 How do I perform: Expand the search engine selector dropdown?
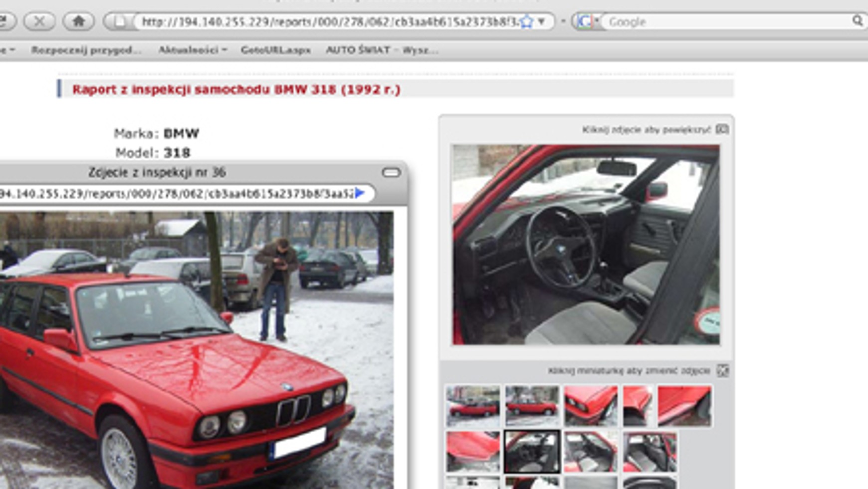586,21
